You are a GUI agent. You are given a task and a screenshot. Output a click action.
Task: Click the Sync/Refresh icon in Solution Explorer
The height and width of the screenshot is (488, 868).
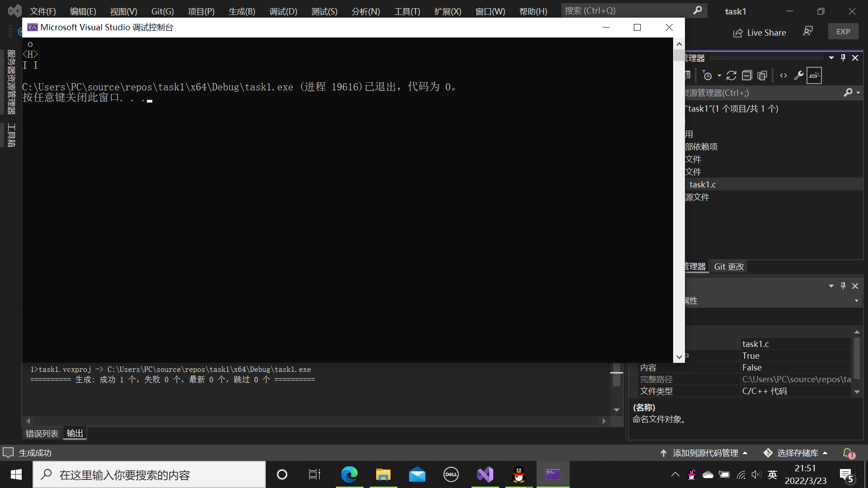point(731,75)
